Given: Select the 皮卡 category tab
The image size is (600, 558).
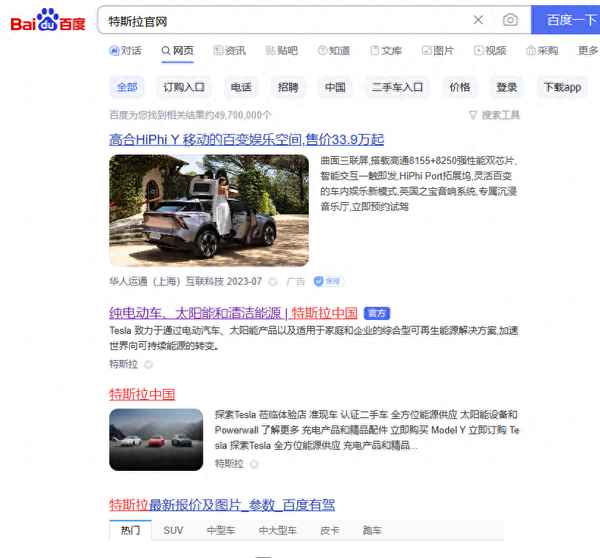Looking at the screenshot, I should (x=330, y=530).
